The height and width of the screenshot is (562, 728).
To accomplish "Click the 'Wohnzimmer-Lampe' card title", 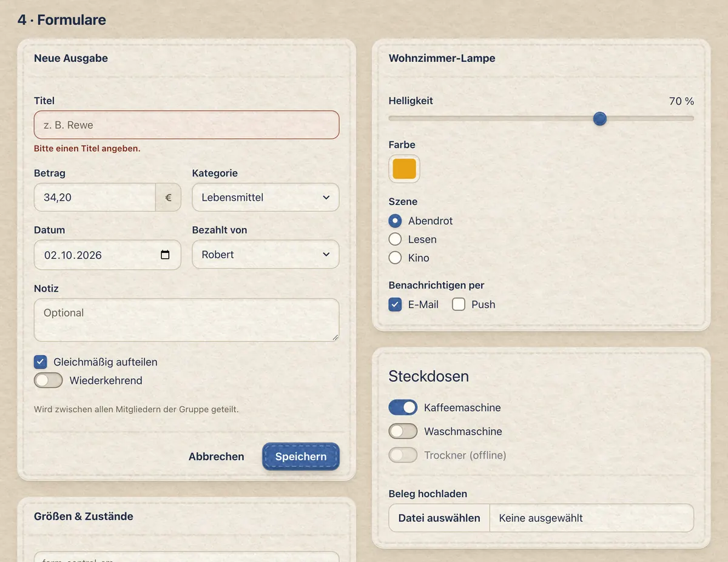I will coord(442,58).
